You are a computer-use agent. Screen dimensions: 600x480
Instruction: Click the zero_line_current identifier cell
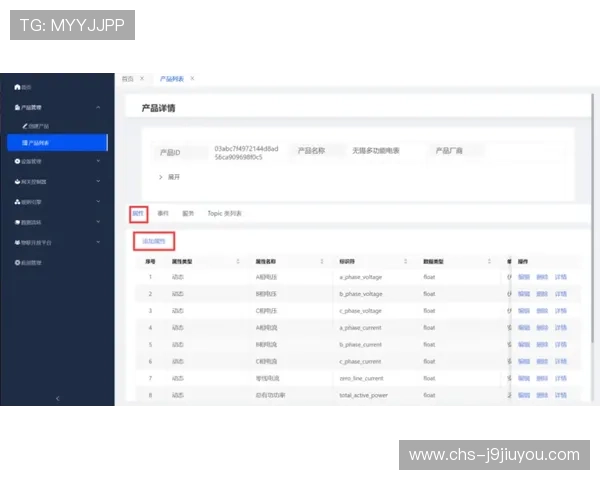pos(361,378)
